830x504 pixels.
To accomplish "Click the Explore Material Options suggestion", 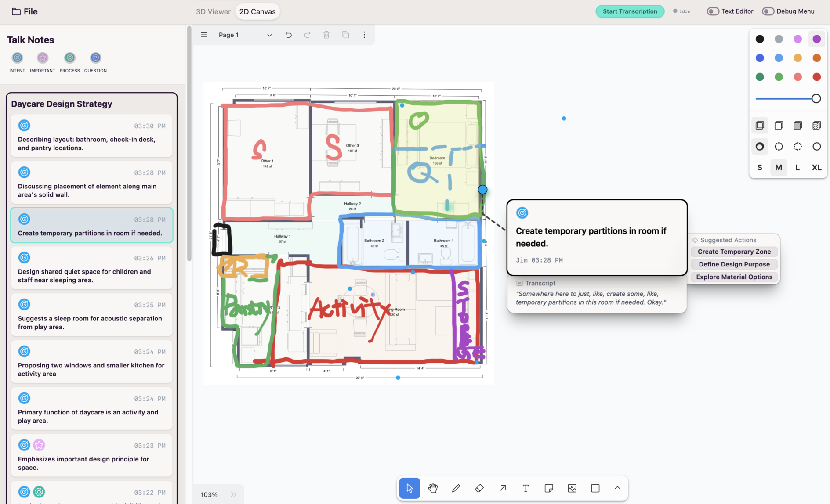I will 734,277.
